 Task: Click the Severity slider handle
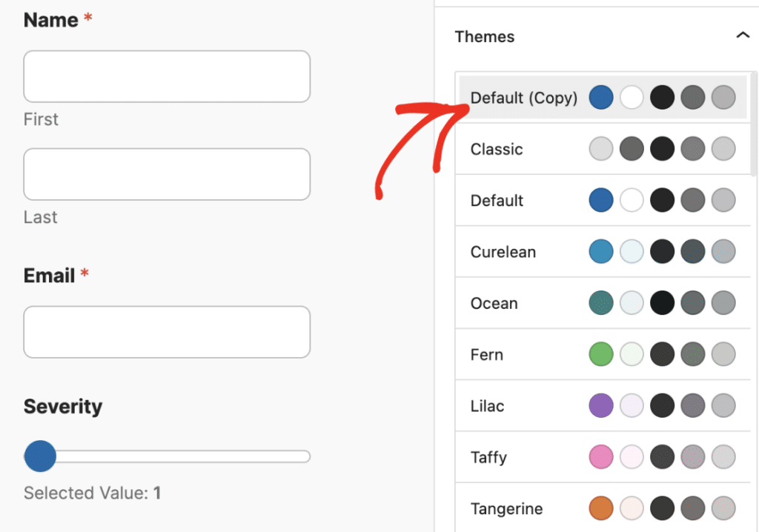point(40,456)
